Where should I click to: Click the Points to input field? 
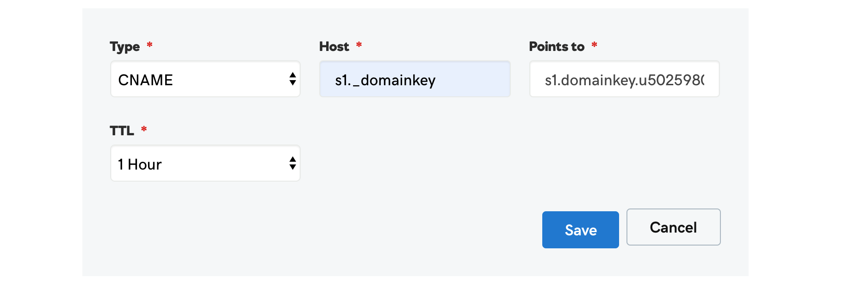tap(624, 79)
